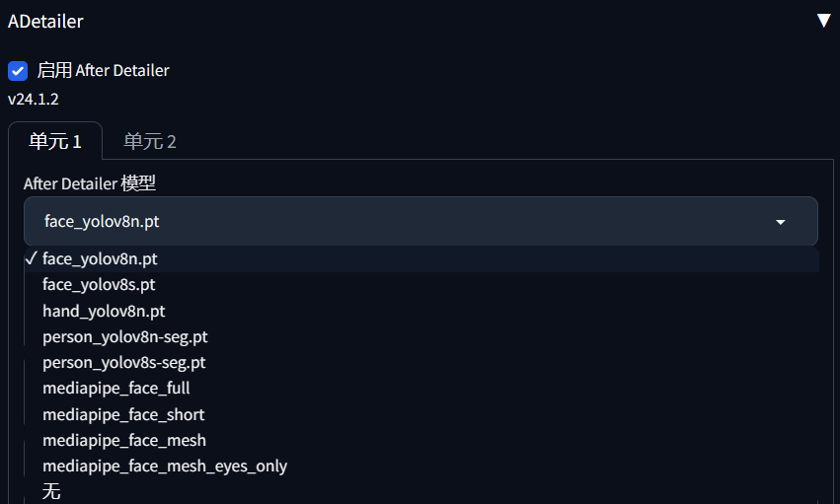Choose mediapipe_face_mesh option
The height and width of the screenshot is (504, 840).
tap(123, 440)
